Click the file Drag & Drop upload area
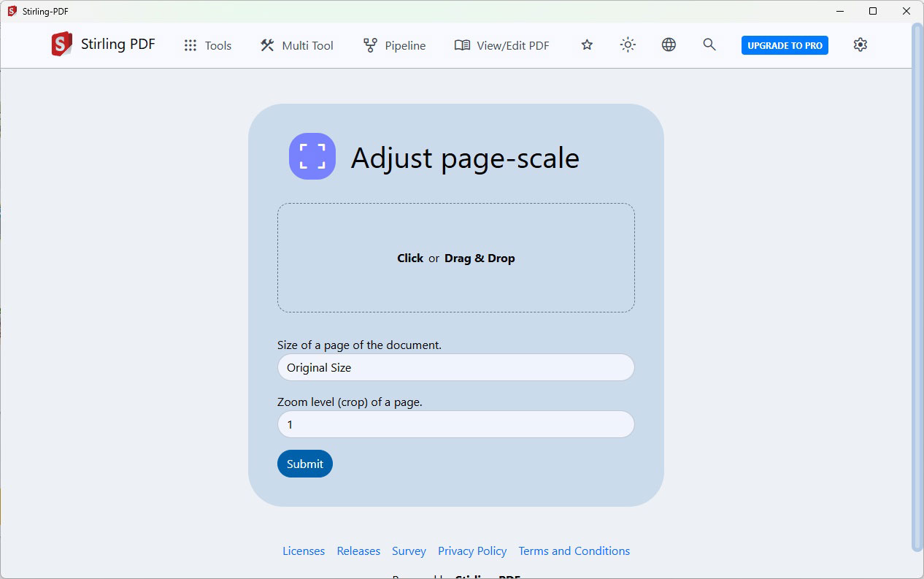The width and height of the screenshot is (924, 579). (456, 258)
